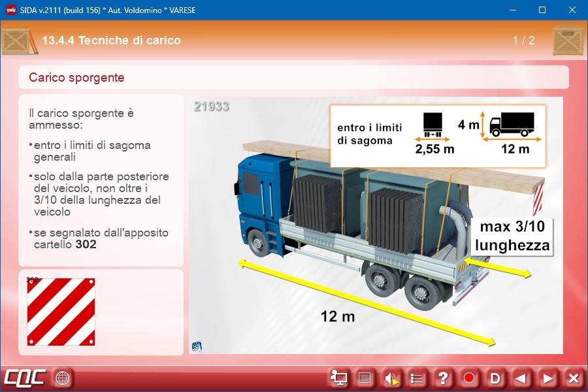Click the Carico sporgente heading bar
Image resolution: width=588 pixels, height=392 pixels.
(x=293, y=78)
